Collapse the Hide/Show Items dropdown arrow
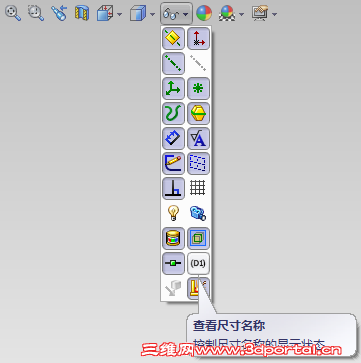Image resolution: width=361 pixels, height=363 pixels. pyautogui.click(x=186, y=14)
